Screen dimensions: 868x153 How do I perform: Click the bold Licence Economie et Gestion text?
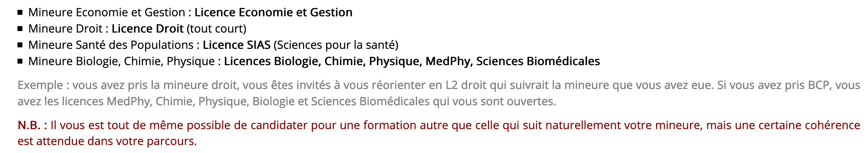(273, 12)
